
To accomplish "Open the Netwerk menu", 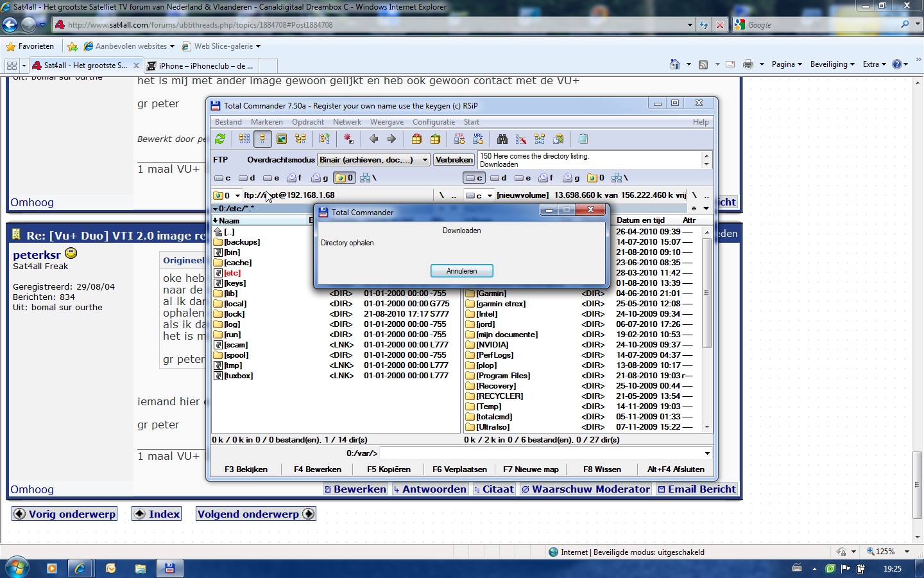I will click(347, 122).
